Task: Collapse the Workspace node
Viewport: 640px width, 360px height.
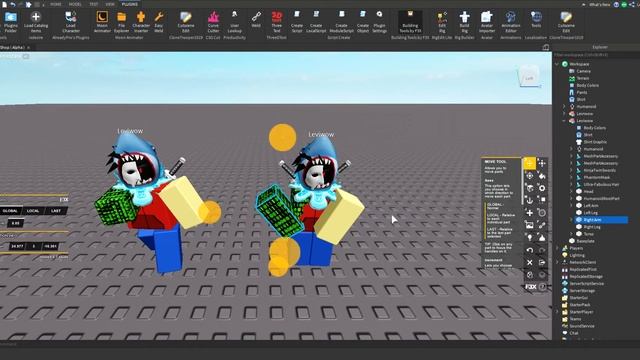Action: [x=557, y=64]
